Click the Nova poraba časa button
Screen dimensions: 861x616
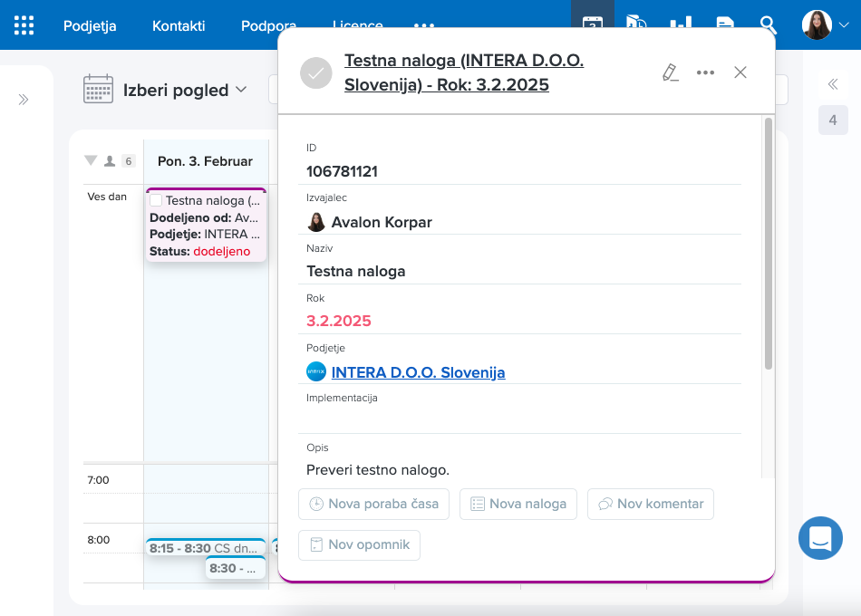373,504
